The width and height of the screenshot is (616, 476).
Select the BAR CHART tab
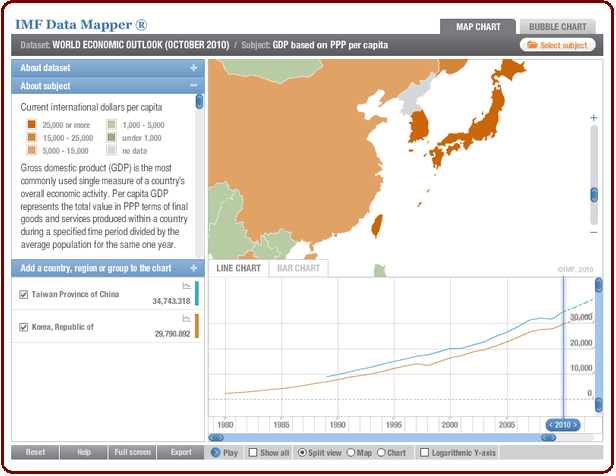point(299,268)
